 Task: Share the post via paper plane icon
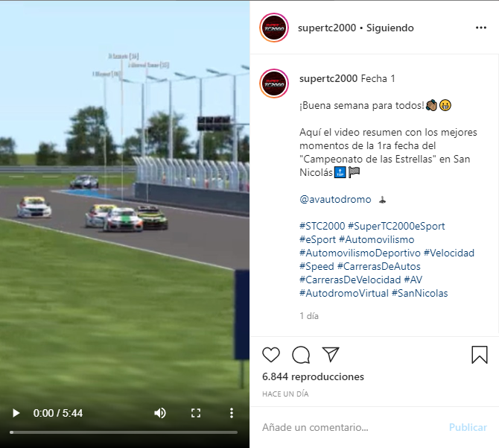pos(331,354)
